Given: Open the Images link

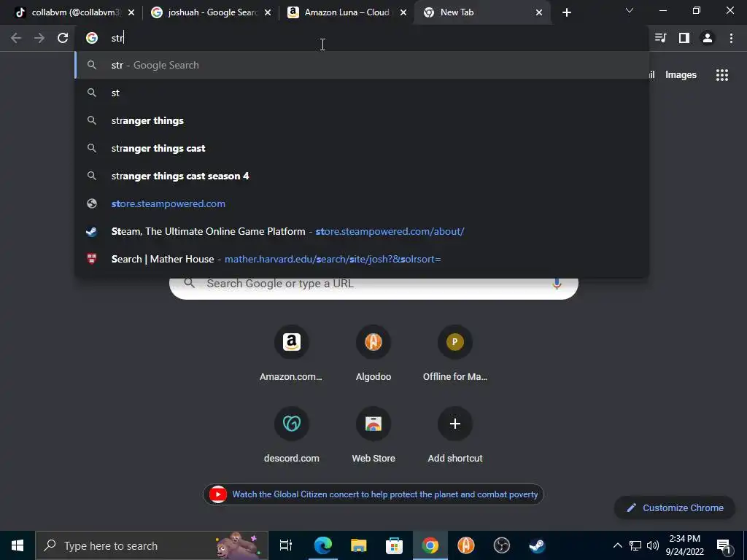Looking at the screenshot, I should click(681, 75).
